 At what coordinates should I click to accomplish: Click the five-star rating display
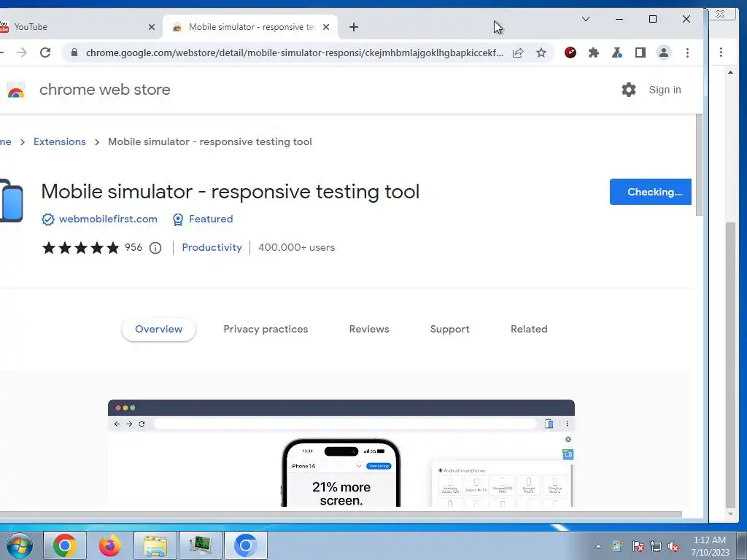[x=80, y=248]
